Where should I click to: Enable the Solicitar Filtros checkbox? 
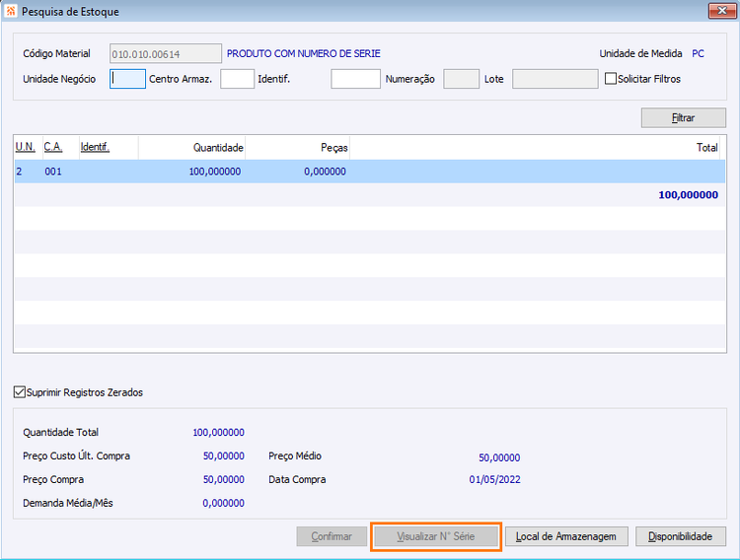[611, 79]
